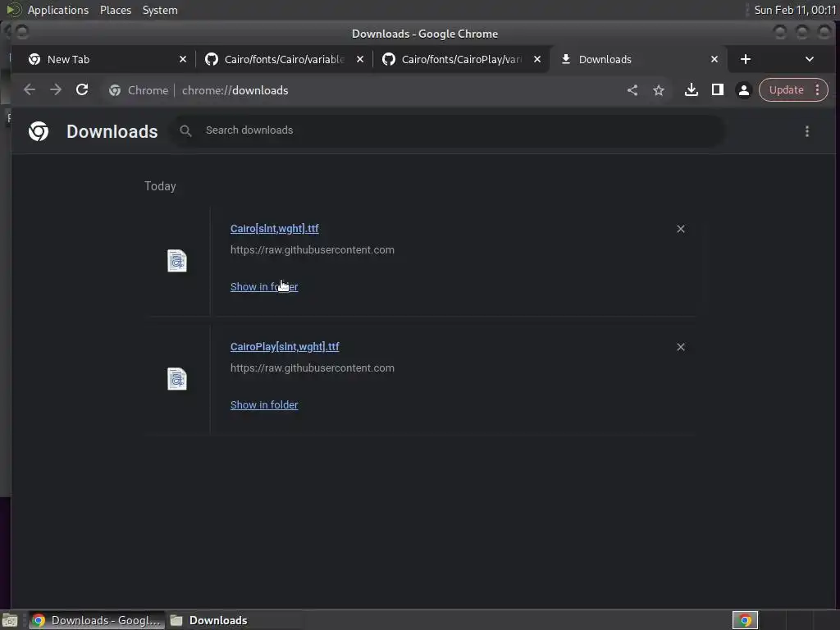Go back with the browser back arrow
Screen dimensions: 840x630
pos(30,90)
